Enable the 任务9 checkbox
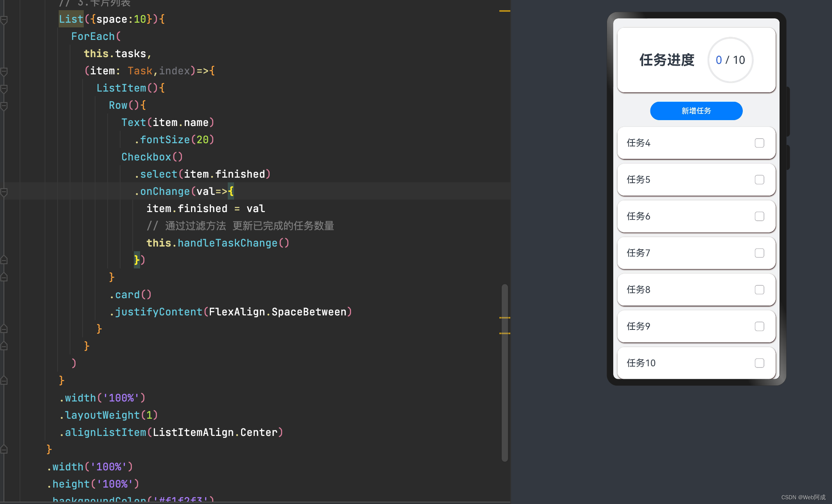Image resolution: width=832 pixels, height=504 pixels. [759, 326]
